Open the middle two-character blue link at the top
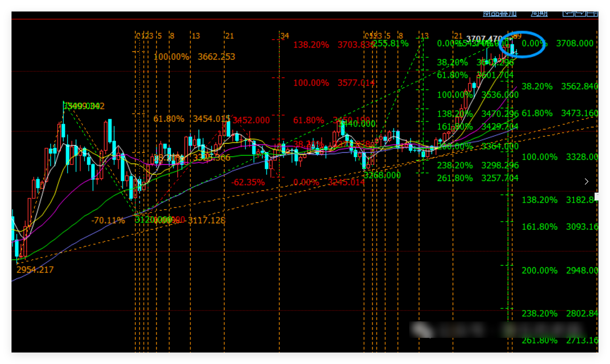 pos(539,14)
